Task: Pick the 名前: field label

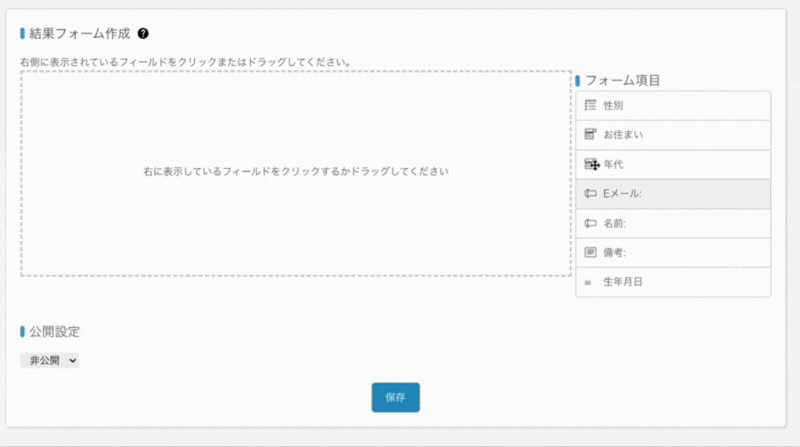Action: pos(615,223)
